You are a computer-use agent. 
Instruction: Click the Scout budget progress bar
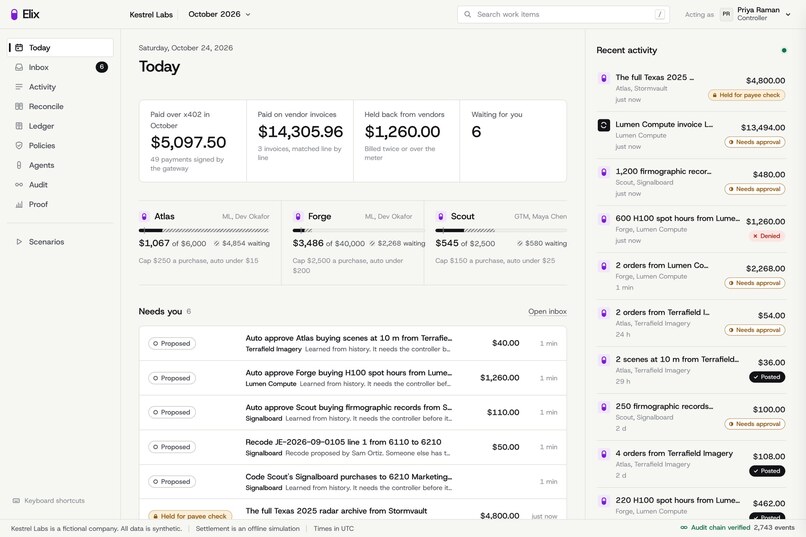(501, 230)
